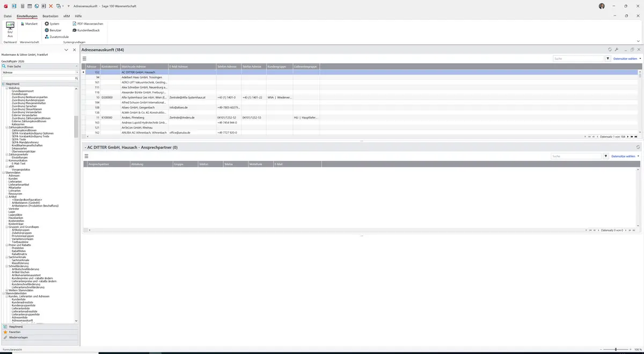Collapse the Zahlungskonditionen tree node

[x=7, y=127]
